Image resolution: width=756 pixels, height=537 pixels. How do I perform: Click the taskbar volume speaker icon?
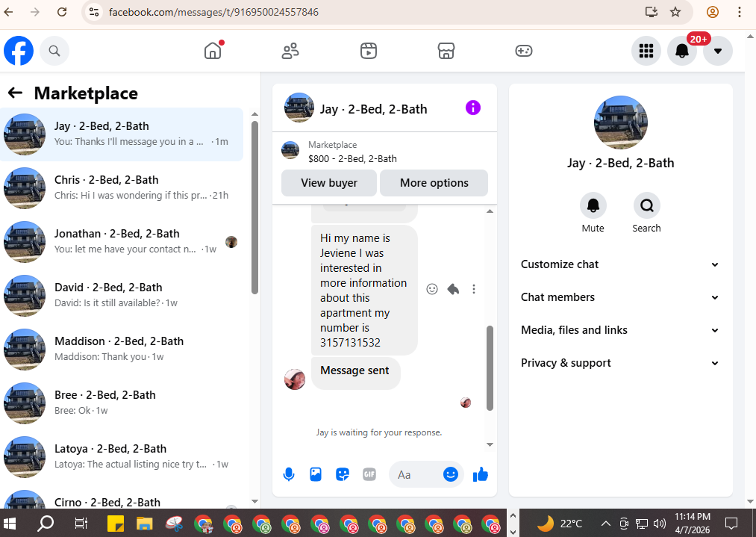(659, 524)
